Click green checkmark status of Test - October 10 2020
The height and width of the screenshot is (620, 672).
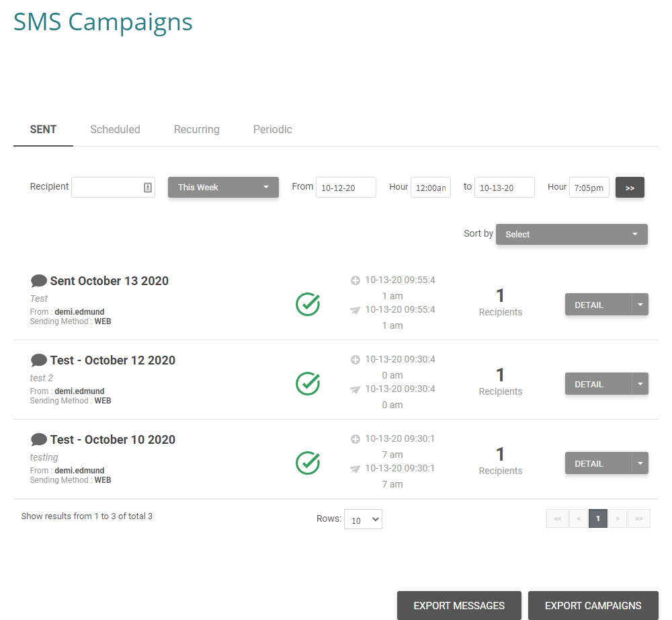pos(308,463)
